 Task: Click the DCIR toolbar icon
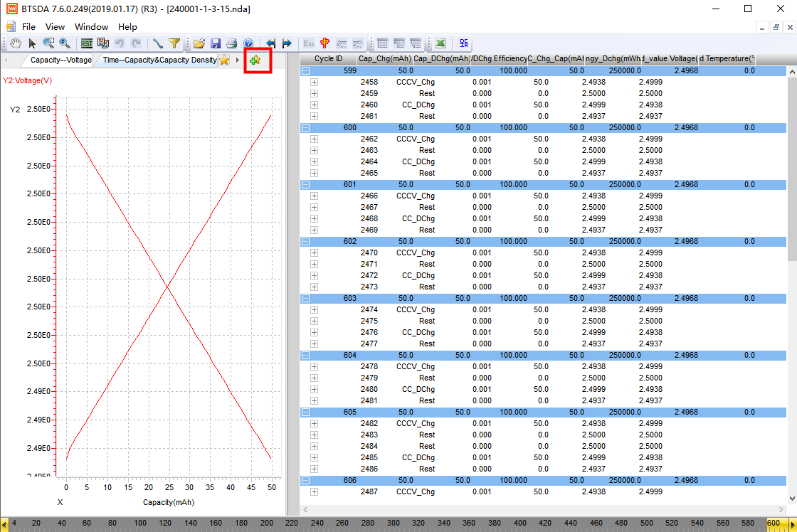(x=463, y=43)
